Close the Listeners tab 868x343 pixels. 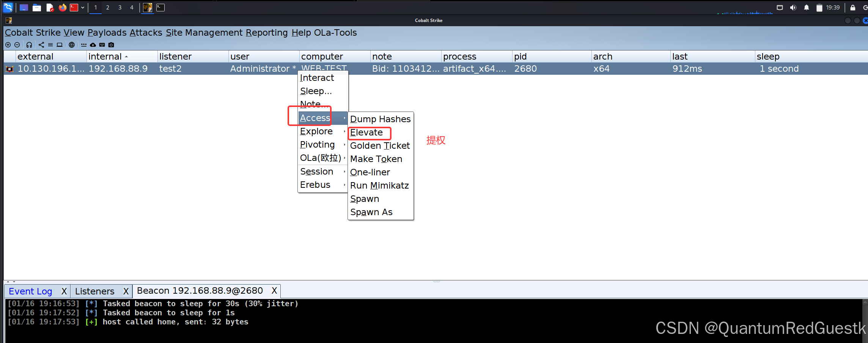126,291
